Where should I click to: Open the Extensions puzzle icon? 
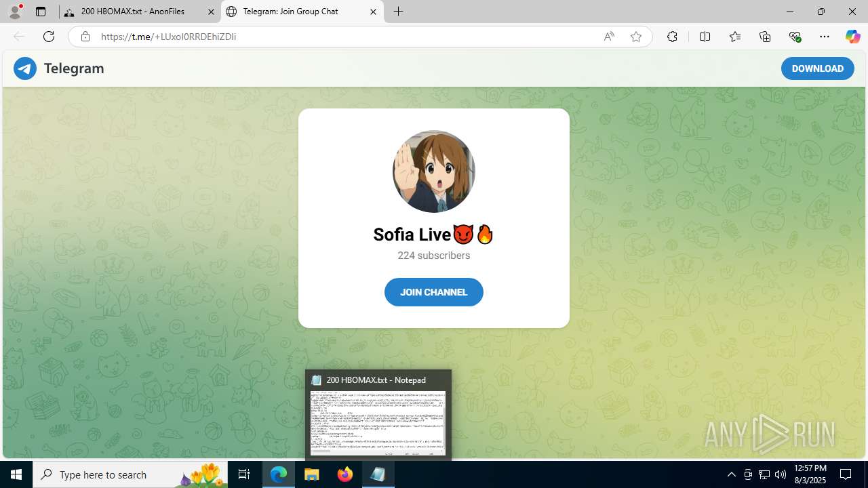[672, 37]
